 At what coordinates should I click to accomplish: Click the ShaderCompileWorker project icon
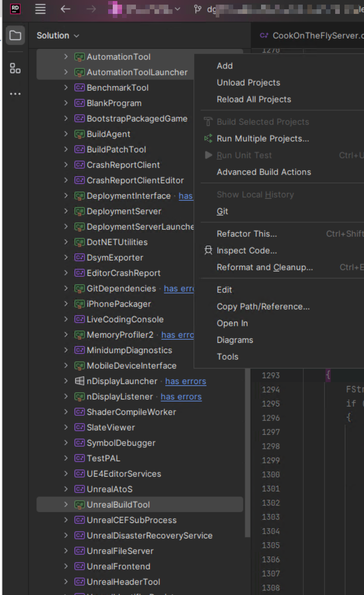[79, 412]
